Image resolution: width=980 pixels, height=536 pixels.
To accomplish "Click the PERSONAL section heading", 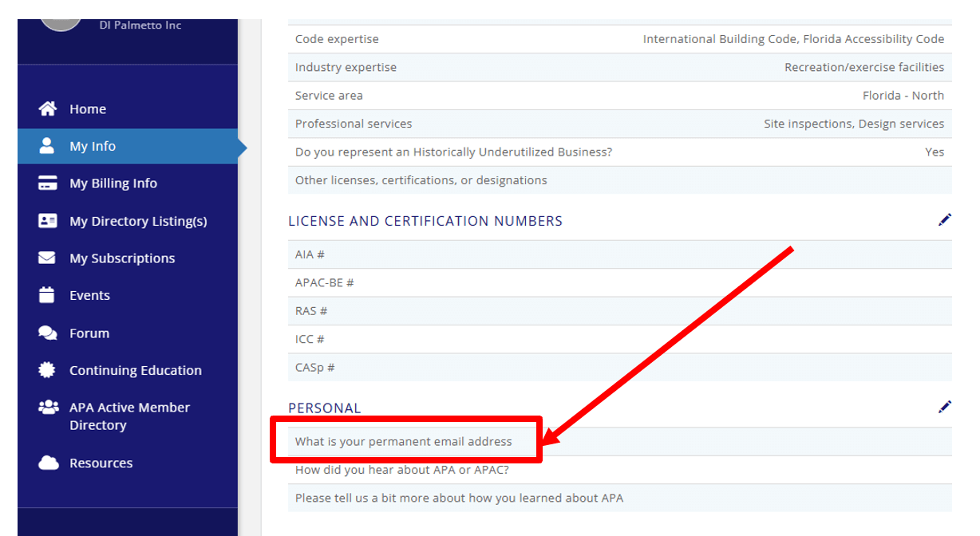I will pos(325,408).
